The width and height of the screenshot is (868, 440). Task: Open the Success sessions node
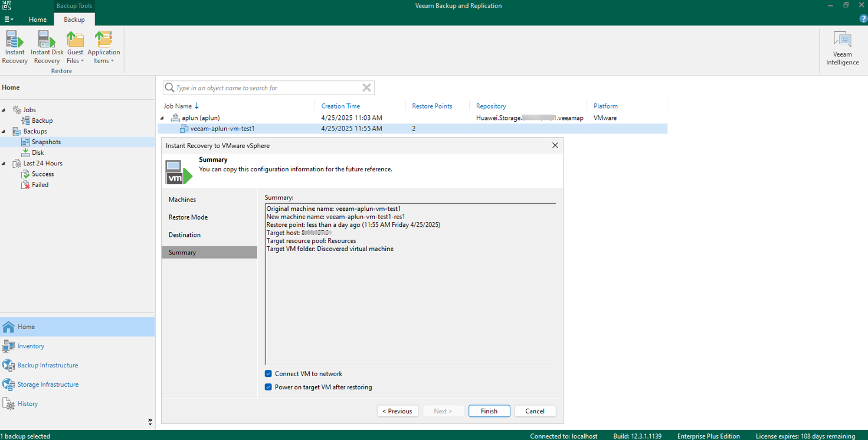pos(42,174)
